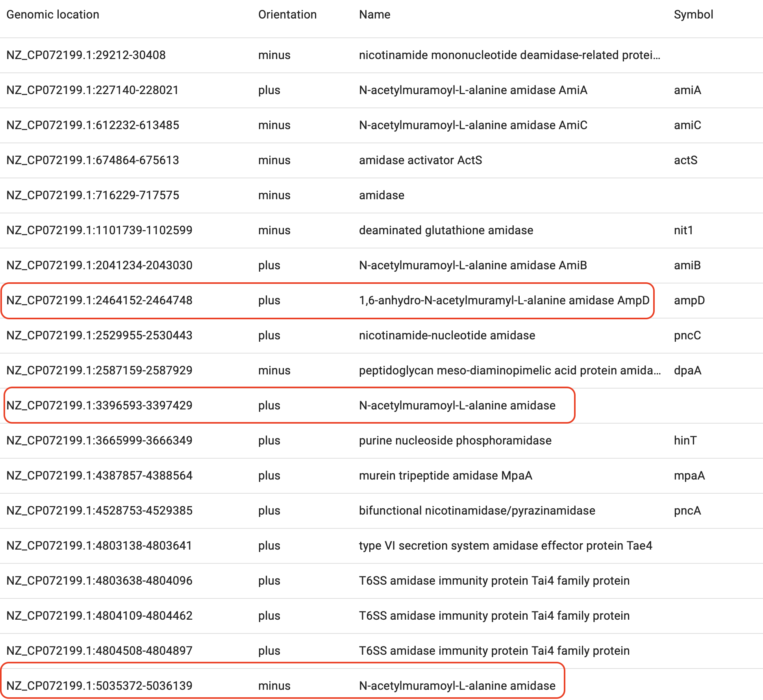This screenshot has height=700, width=763.
Task: Click the Genomic location column header
Action: [53, 15]
